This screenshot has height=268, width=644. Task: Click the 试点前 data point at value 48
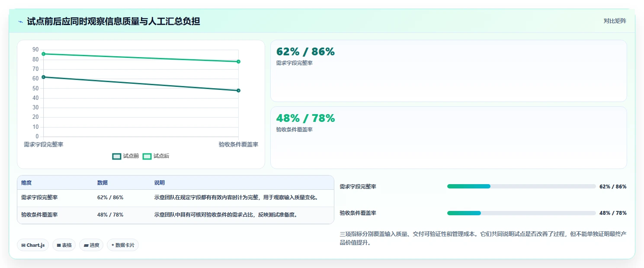pos(238,90)
